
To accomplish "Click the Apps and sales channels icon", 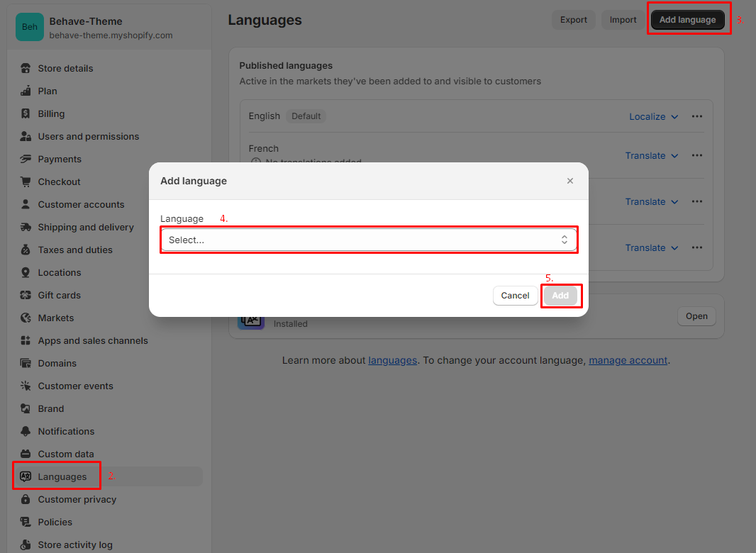I will (x=26, y=340).
